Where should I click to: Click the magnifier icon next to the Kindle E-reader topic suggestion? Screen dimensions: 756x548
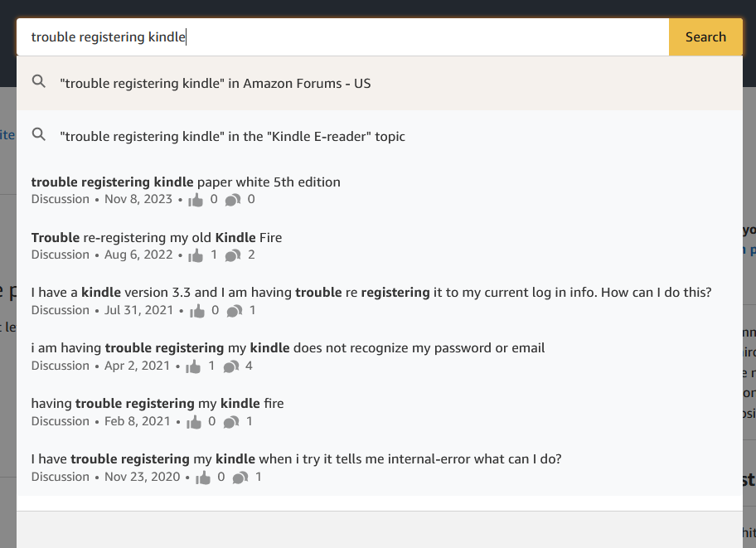click(38, 135)
